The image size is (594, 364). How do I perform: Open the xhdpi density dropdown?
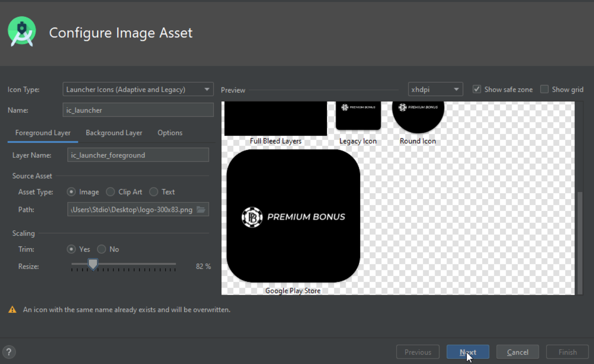(435, 90)
